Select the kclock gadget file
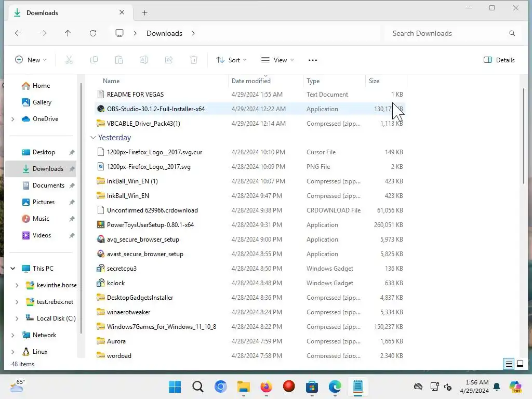This screenshot has width=532, height=399. click(250, 283)
